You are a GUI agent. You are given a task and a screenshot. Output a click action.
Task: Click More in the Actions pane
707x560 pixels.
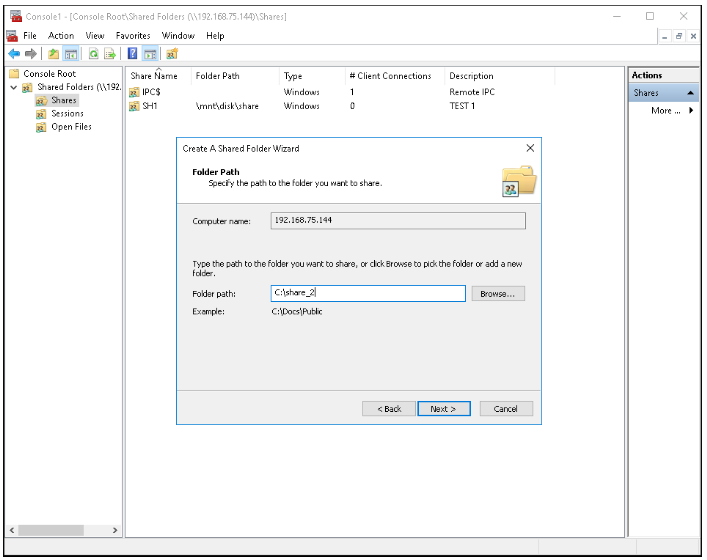[666, 111]
